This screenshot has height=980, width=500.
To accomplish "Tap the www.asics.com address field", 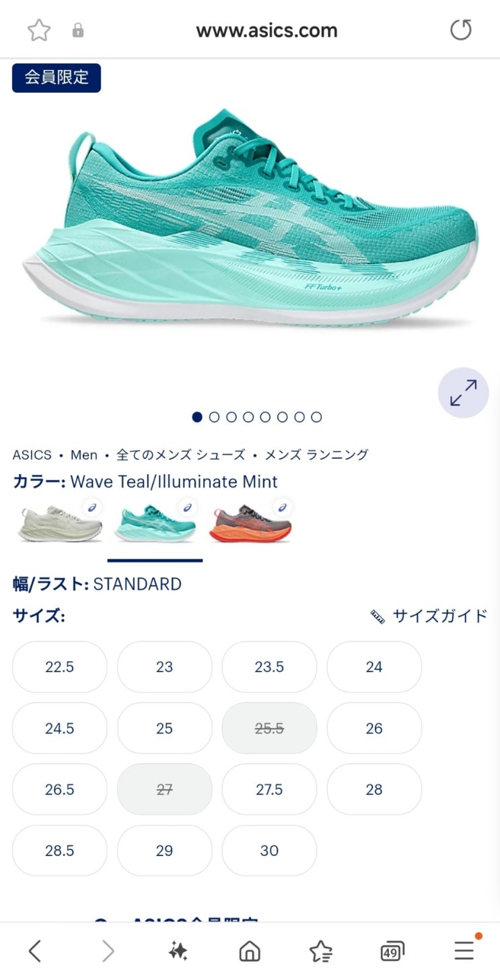I will tap(267, 30).
